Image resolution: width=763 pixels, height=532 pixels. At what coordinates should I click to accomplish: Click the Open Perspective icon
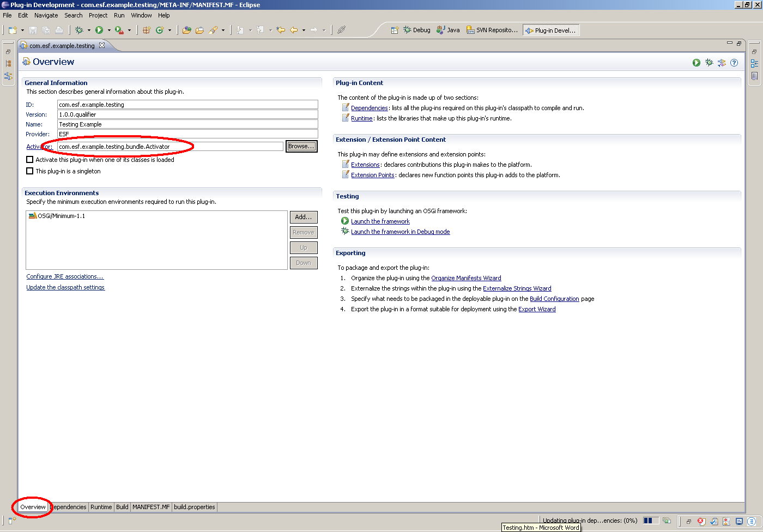coord(395,30)
